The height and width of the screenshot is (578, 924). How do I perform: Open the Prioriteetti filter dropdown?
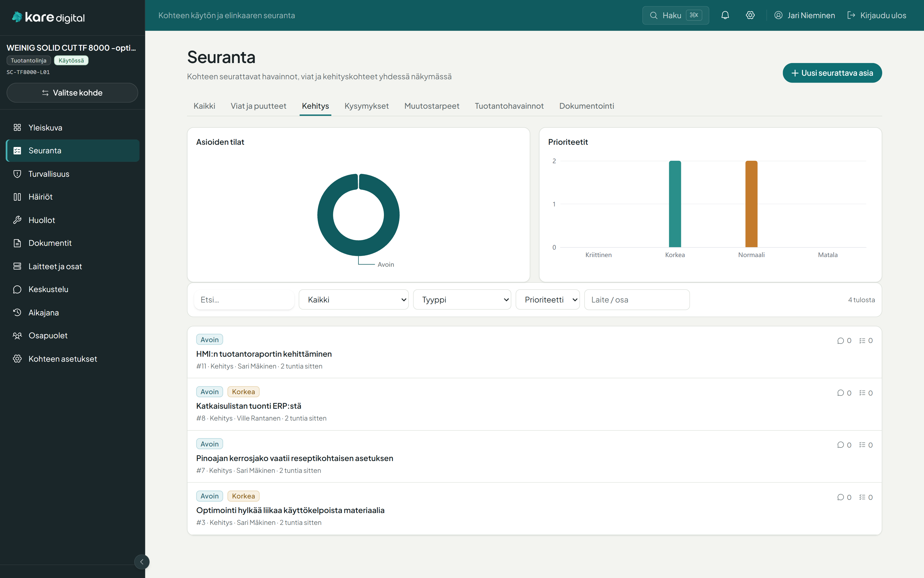click(x=548, y=300)
